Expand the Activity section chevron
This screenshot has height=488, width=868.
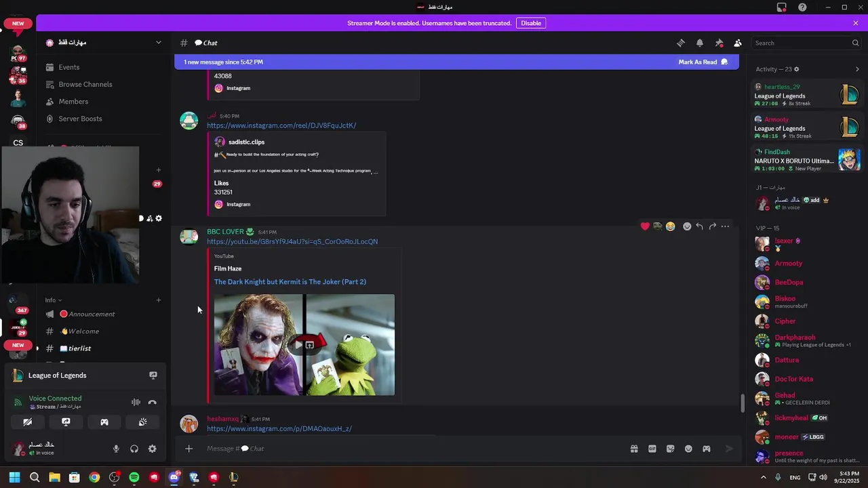pos(857,69)
